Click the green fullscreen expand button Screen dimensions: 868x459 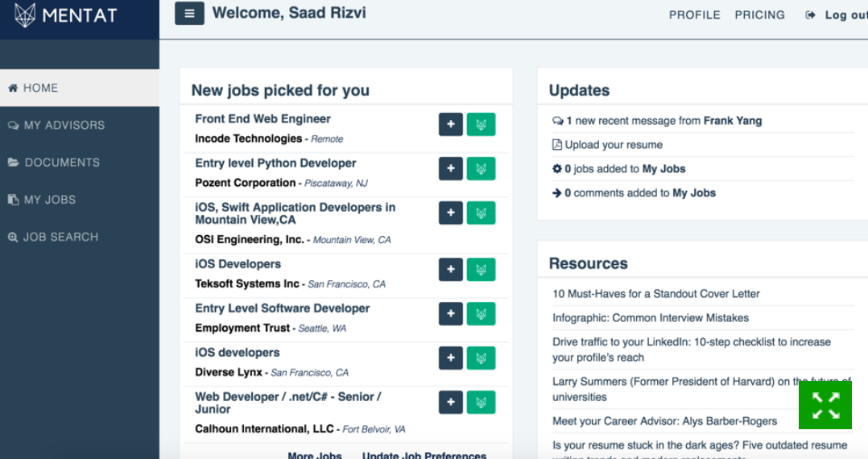click(825, 405)
